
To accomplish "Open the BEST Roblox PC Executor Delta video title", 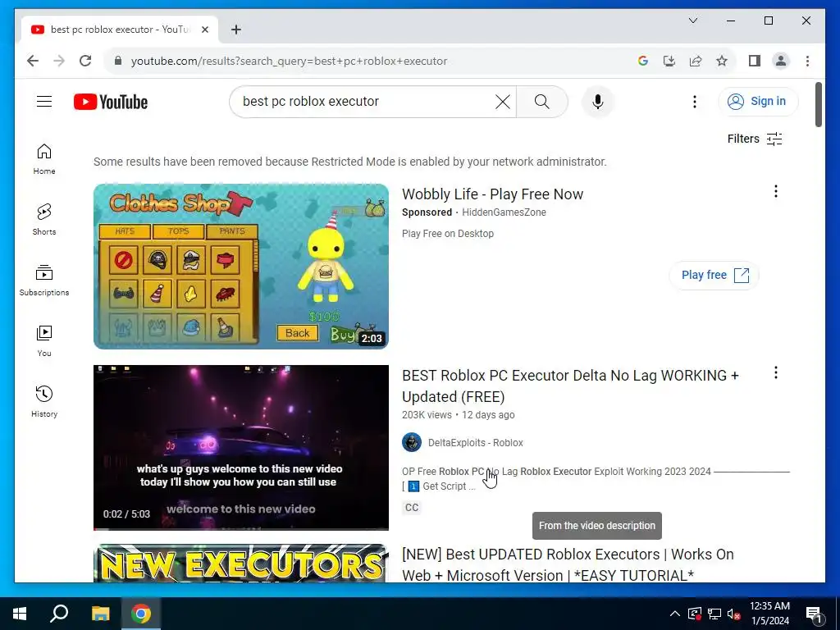I will [x=571, y=386].
